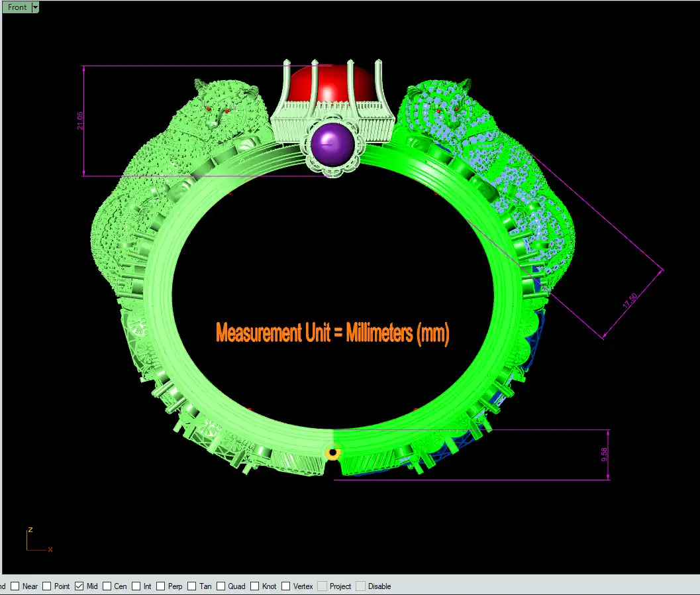This screenshot has height=595, width=700.
Task: Click the orange Measurement Unit text
Action: (x=332, y=333)
